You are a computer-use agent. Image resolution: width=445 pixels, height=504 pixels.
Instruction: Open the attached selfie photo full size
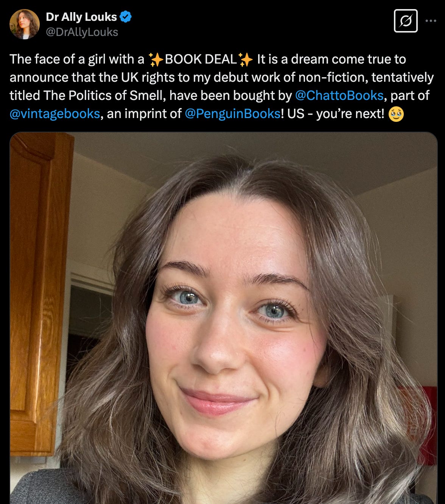(x=223, y=318)
